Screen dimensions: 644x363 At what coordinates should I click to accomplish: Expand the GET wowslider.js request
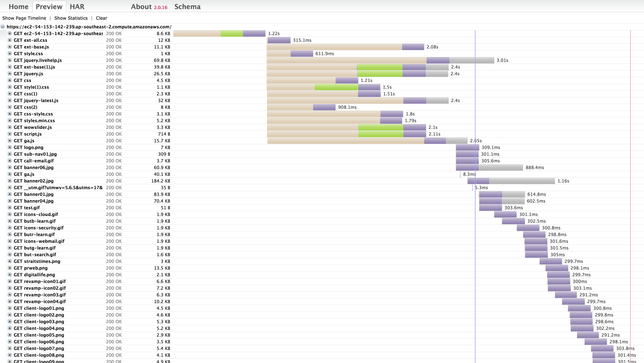click(9, 127)
